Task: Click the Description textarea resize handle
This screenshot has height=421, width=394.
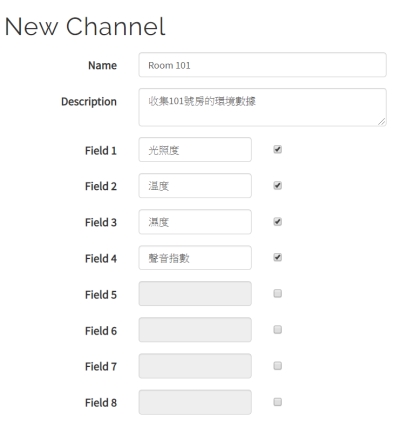Action: pyautogui.click(x=382, y=122)
